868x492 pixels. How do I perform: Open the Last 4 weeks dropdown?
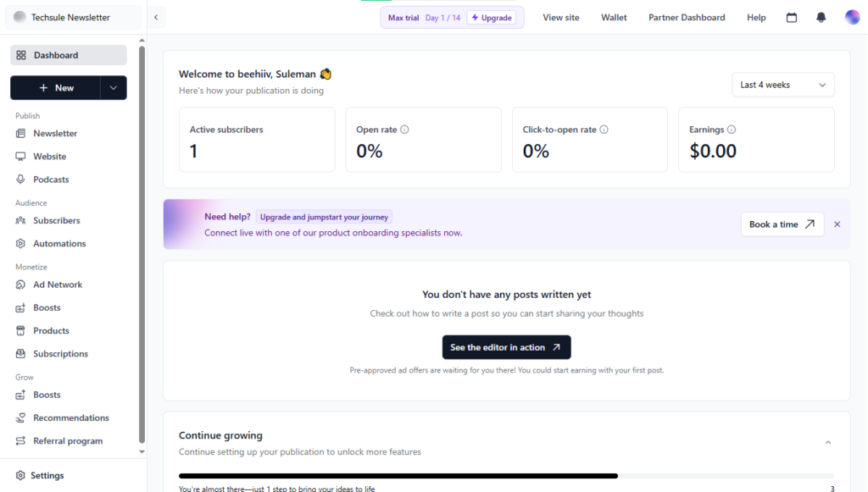point(782,86)
